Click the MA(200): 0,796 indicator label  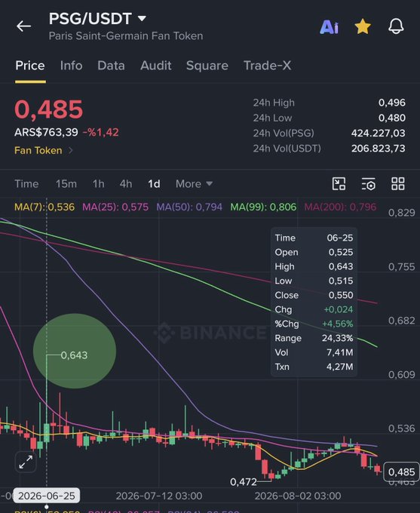tap(340, 207)
